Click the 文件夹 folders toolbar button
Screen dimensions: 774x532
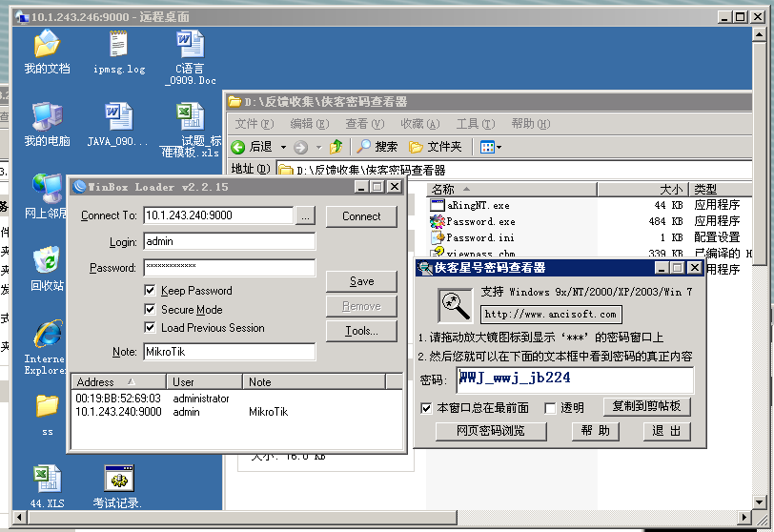436,147
